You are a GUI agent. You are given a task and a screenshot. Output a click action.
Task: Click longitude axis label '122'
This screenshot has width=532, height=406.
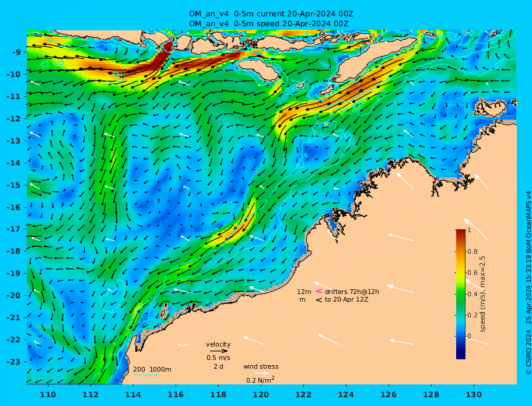pos(303,394)
